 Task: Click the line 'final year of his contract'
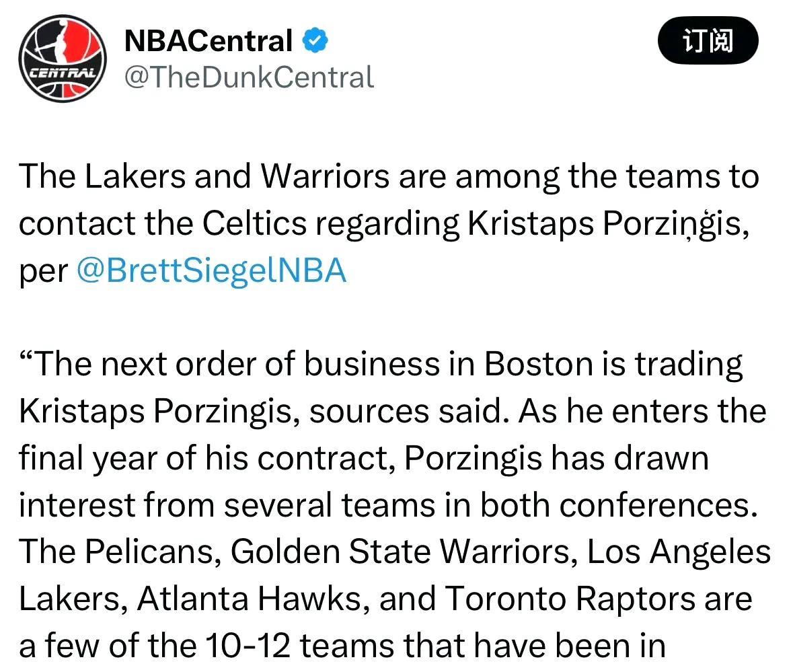click(364, 458)
